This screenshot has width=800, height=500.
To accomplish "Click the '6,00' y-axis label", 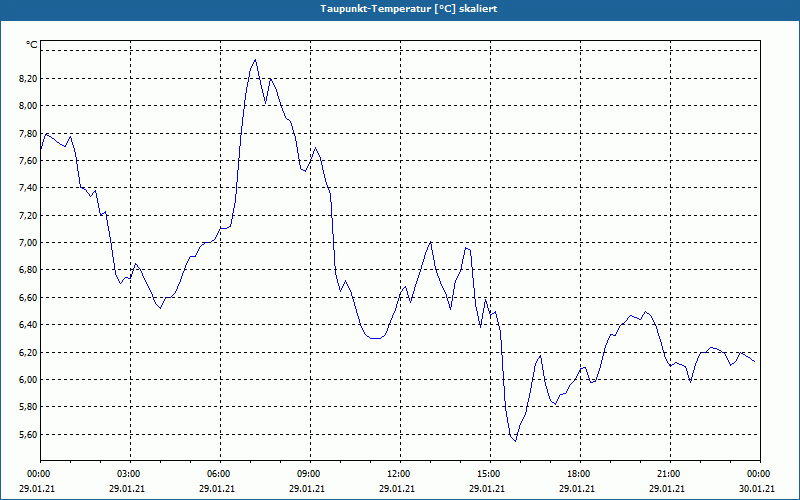I will click(28, 380).
